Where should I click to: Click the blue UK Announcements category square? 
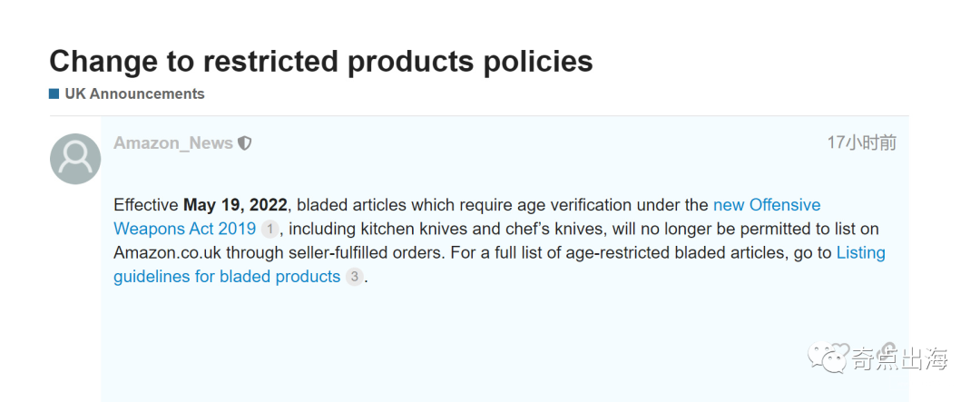[x=54, y=93]
